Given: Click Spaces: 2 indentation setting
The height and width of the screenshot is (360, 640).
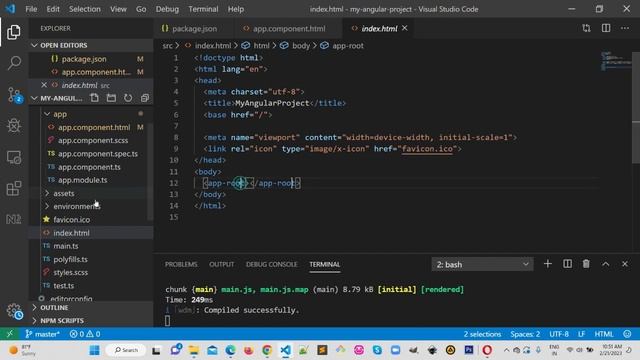Looking at the screenshot, I should 525,334.
